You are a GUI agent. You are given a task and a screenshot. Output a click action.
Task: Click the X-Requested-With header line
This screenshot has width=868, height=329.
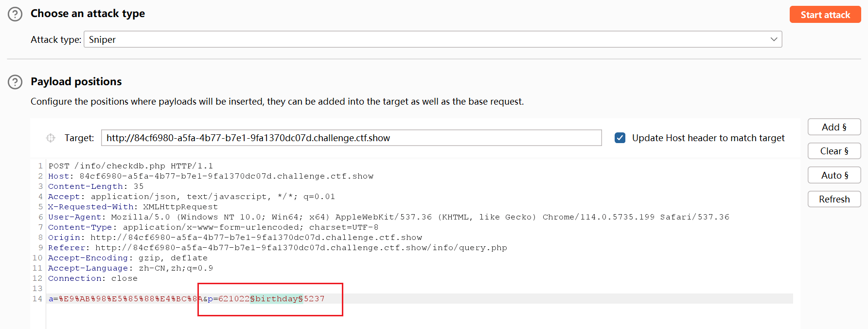coord(132,207)
